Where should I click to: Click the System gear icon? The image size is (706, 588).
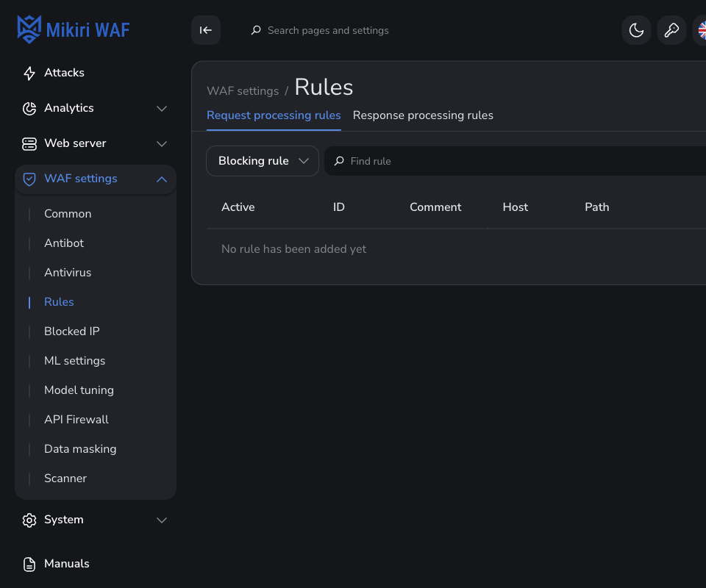[29, 520]
